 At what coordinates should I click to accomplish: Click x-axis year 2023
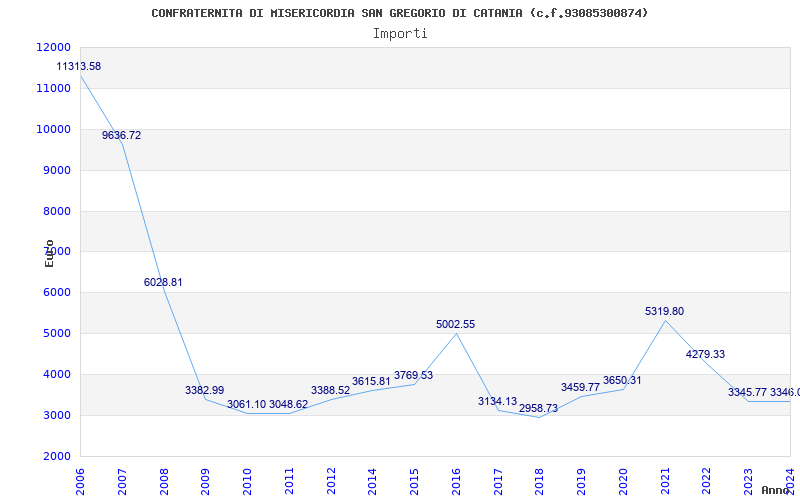748,482
